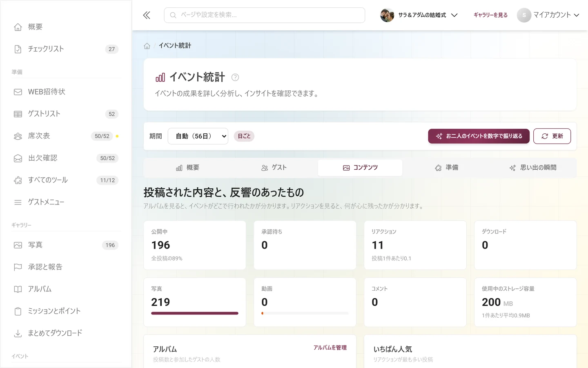Open 写真 gallery item

(x=66, y=245)
